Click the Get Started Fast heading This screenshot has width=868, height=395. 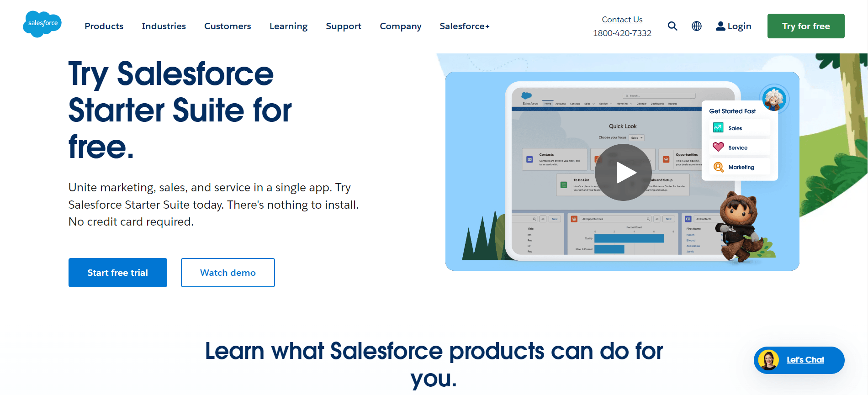pos(732,111)
